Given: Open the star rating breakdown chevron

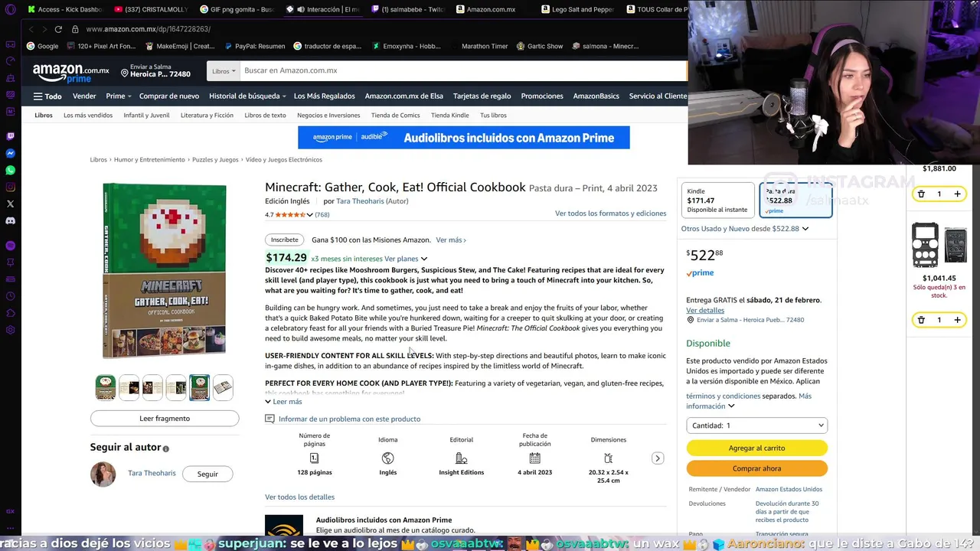Looking at the screenshot, I should pyautogui.click(x=309, y=215).
